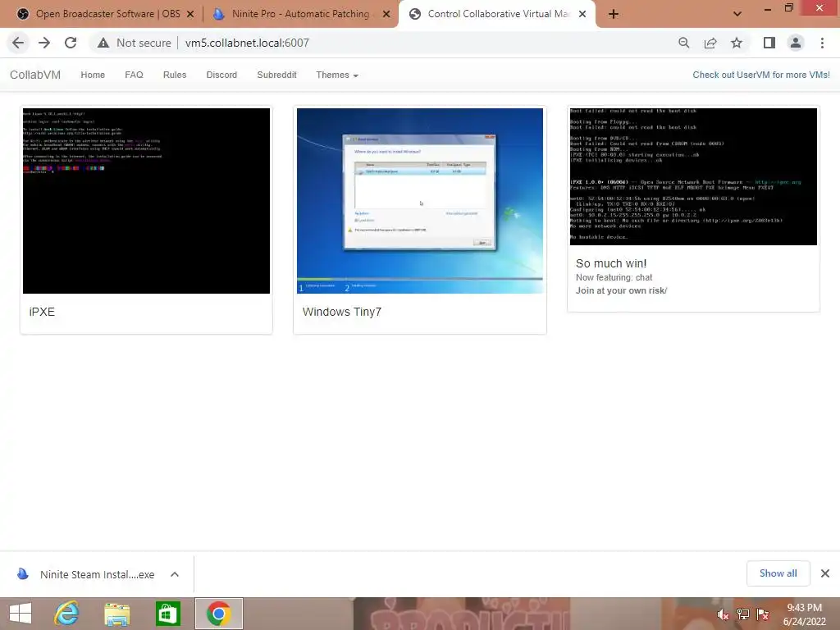Image resolution: width=840 pixels, height=630 pixels.
Task: Click the muted volume tray icon
Action: pyautogui.click(x=723, y=614)
